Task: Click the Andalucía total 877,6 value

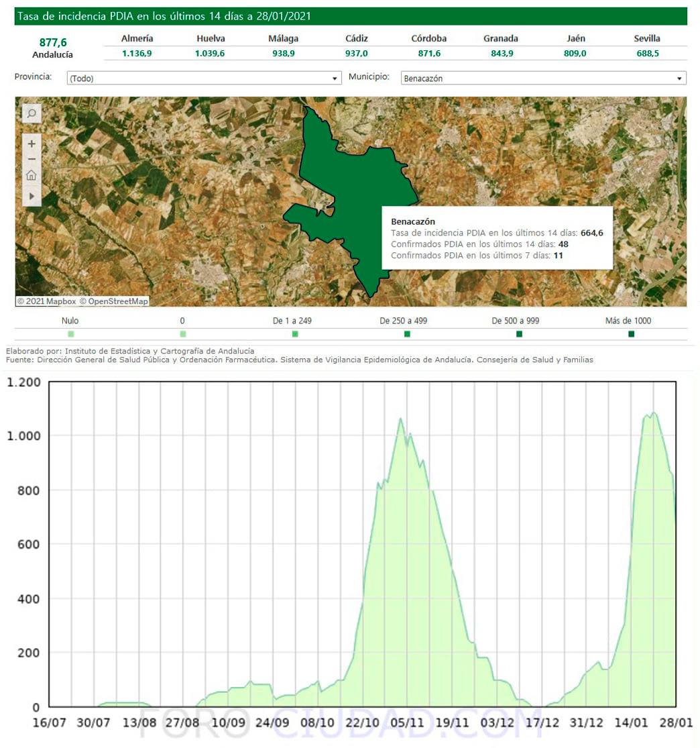Action: point(53,43)
